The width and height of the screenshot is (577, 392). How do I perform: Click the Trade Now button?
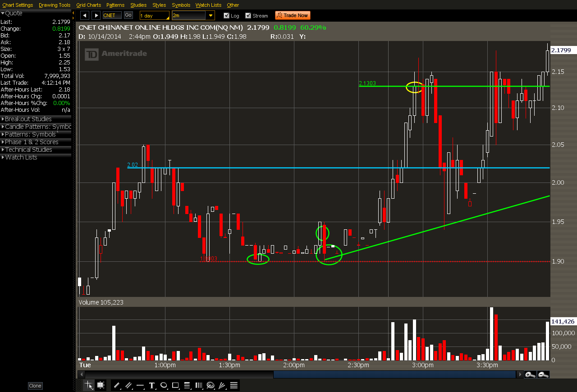293,15
